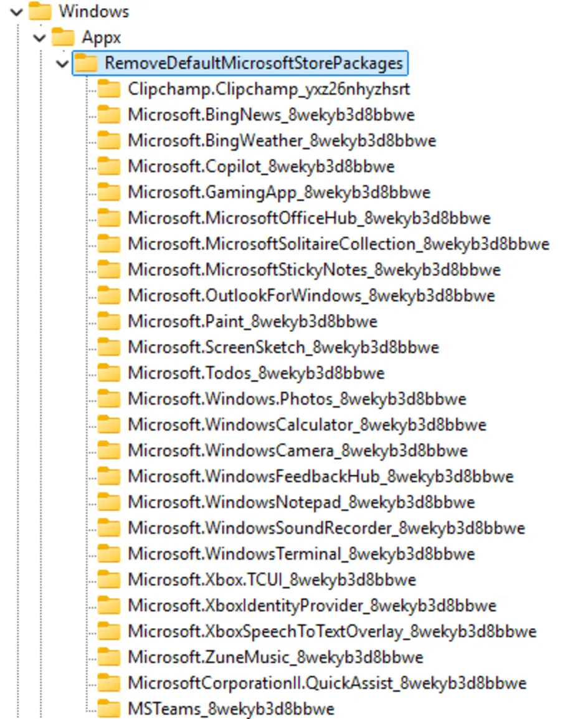Click the WindowsCalculator folder icon
Viewport: 588px width, 719px height.
(x=108, y=424)
